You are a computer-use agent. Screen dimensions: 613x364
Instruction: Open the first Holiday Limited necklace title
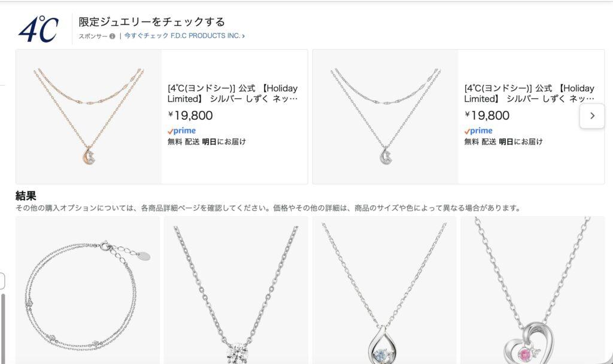[233, 93]
